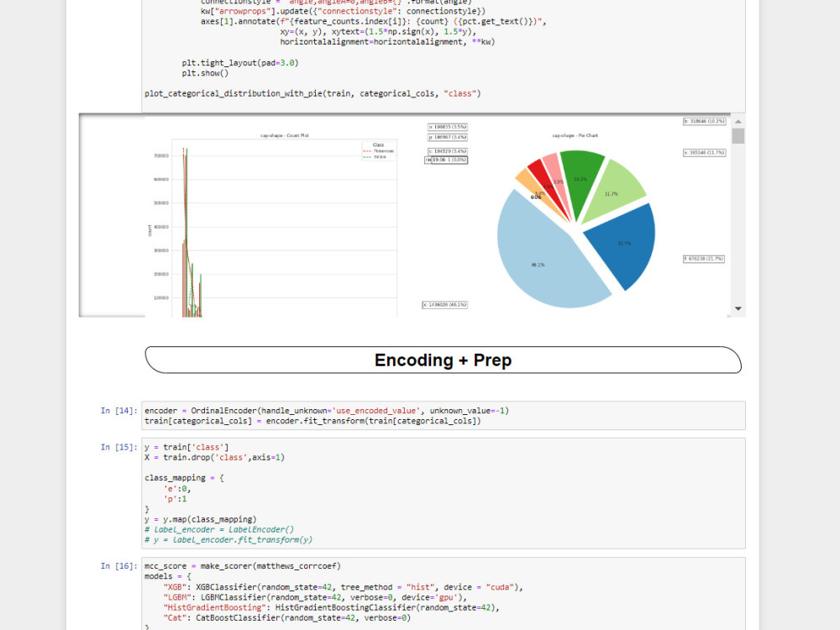
Task: Click the 'cap-shape - Count Plot' title
Action: 285,135
